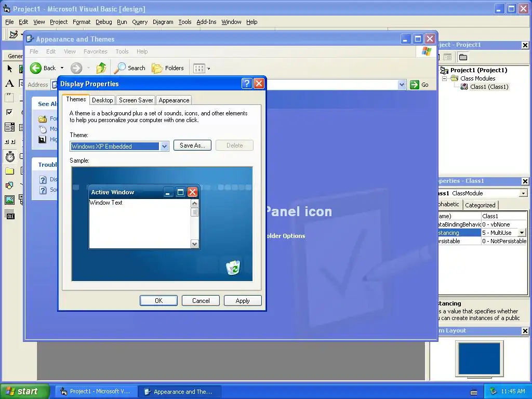532x399 pixels.
Task: Click View Object icon in Project panel
Action: [x=447, y=57]
